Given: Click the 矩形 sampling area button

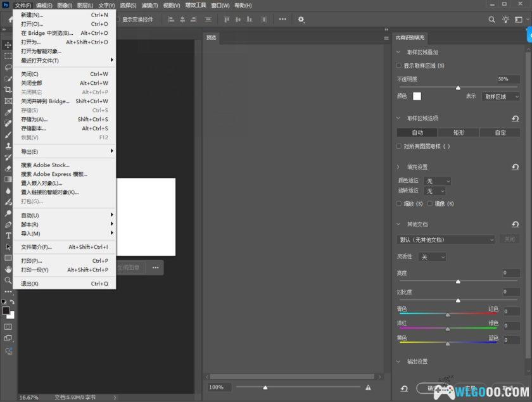Looking at the screenshot, I should (x=458, y=132).
